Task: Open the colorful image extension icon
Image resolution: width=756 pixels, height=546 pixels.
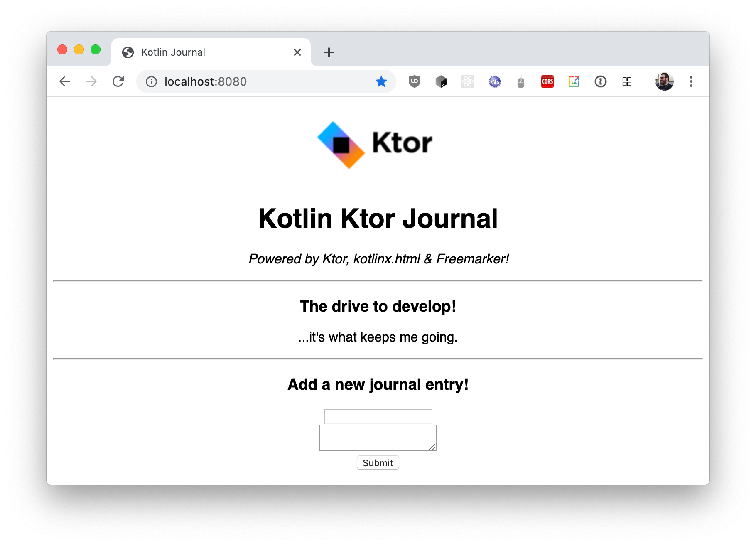Action: click(x=574, y=81)
